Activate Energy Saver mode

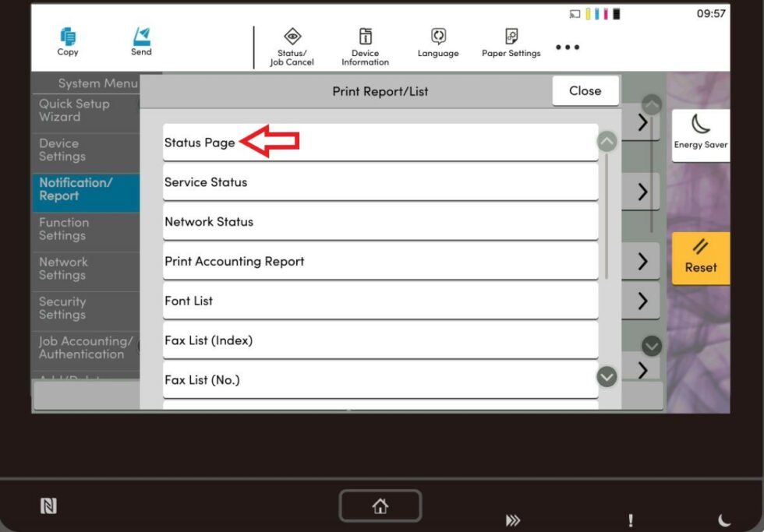(699, 132)
